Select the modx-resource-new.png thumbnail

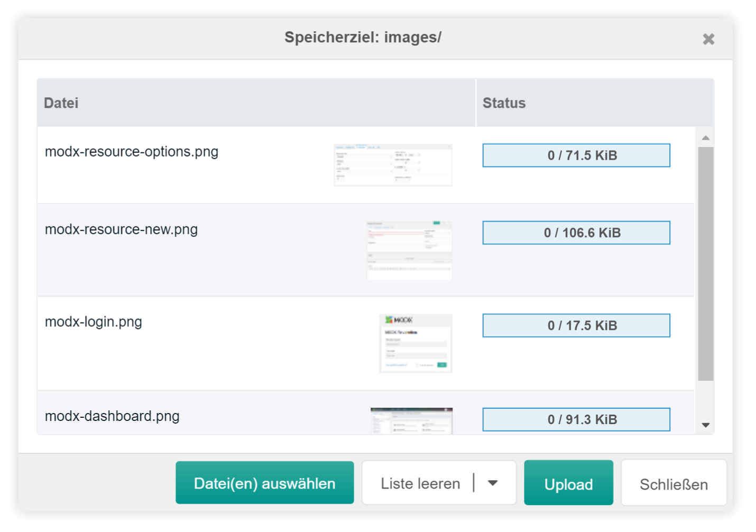[409, 249]
